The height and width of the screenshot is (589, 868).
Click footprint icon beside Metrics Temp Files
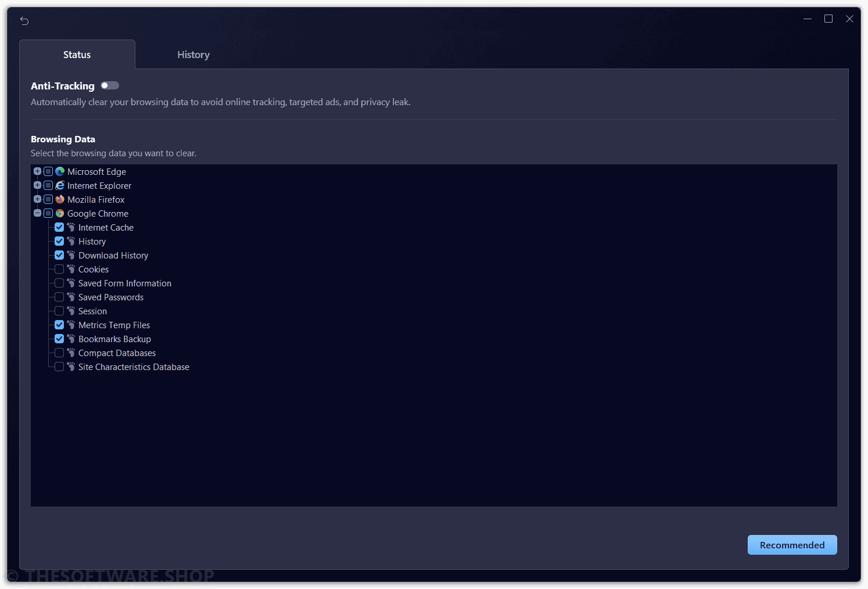coord(71,325)
